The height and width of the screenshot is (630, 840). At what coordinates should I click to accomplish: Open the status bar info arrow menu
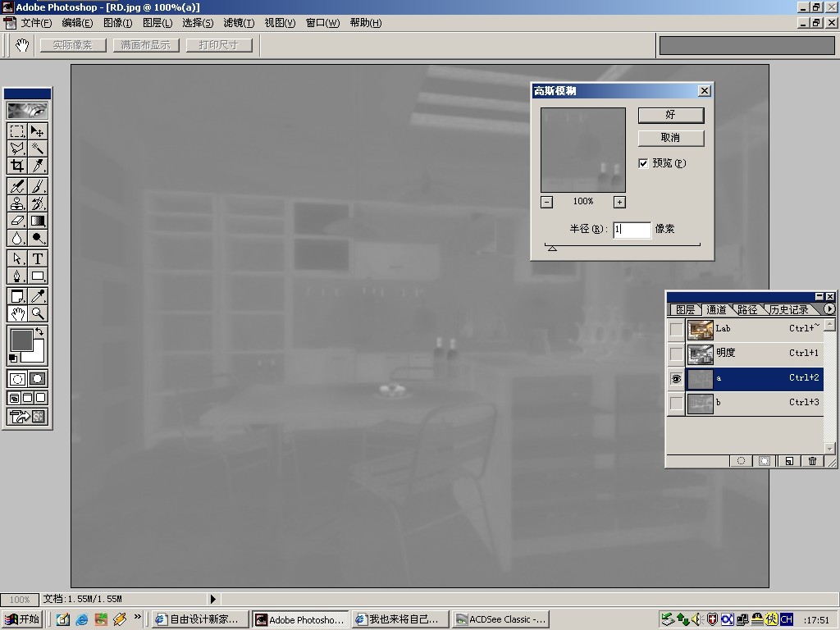(212, 599)
